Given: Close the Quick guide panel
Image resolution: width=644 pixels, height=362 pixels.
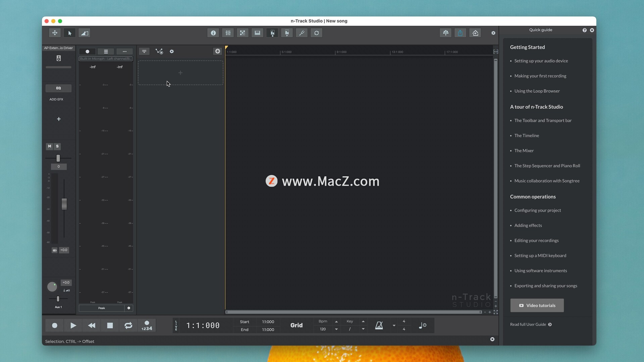Looking at the screenshot, I should point(592,30).
